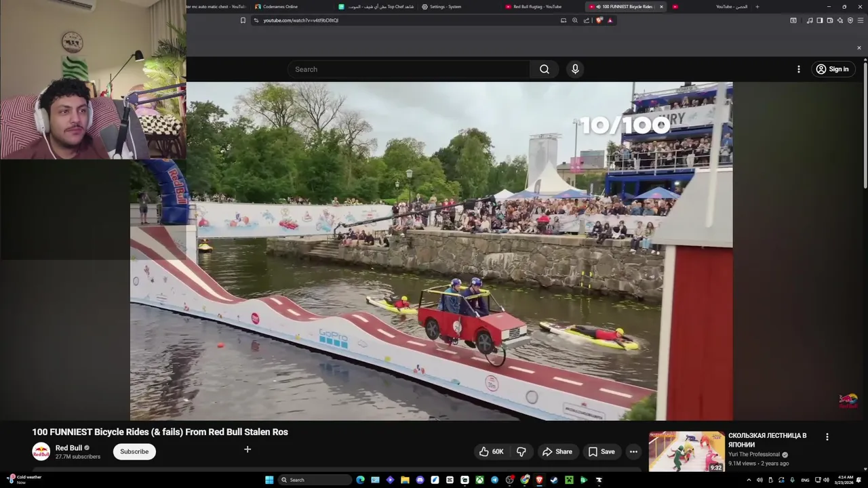Click the YouTube search magnifier button
Viewport: 868px width, 488px height.
545,69
